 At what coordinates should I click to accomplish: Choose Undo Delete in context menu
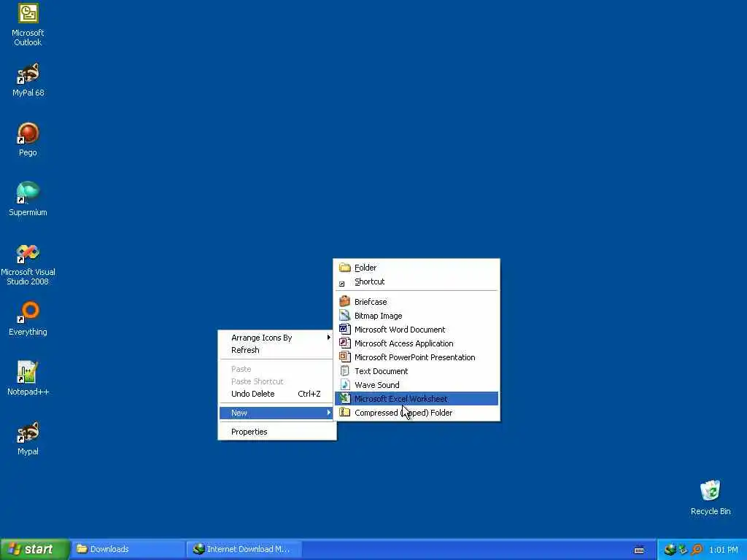pos(276,394)
